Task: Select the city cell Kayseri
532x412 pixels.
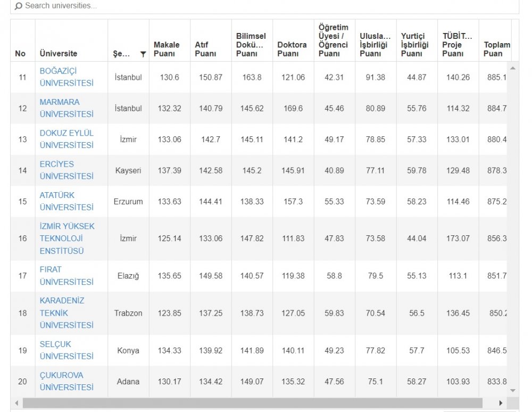Action: [128, 170]
